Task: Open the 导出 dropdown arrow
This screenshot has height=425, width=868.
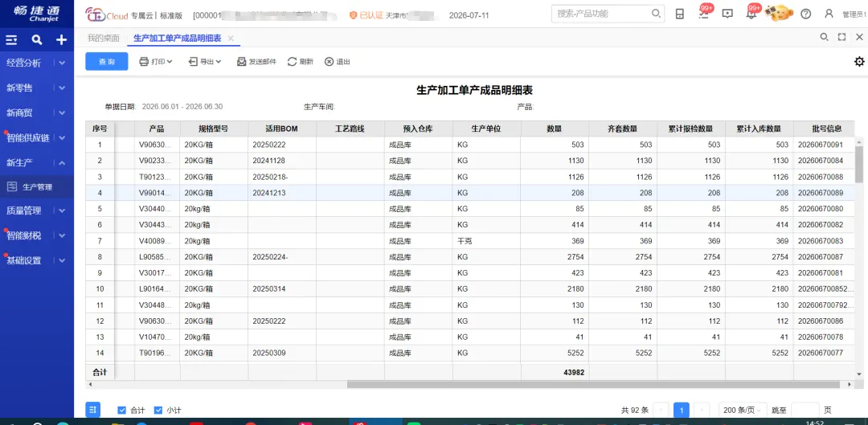Action: [x=218, y=61]
